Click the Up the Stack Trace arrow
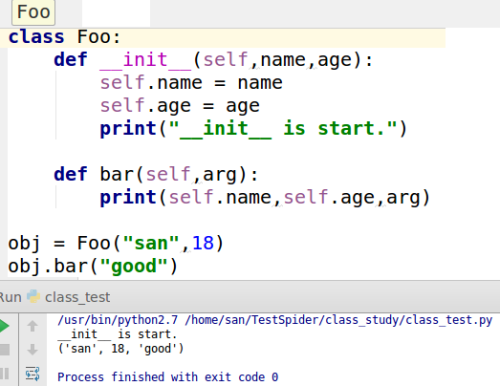Screen dimensions: 500x386 (x=32, y=326)
